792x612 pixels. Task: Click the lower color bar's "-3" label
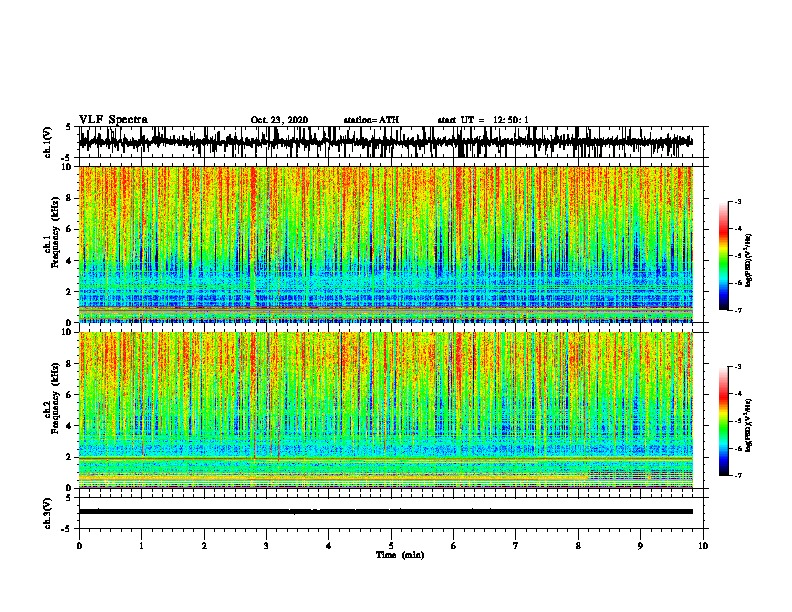[x=738, y=367]
